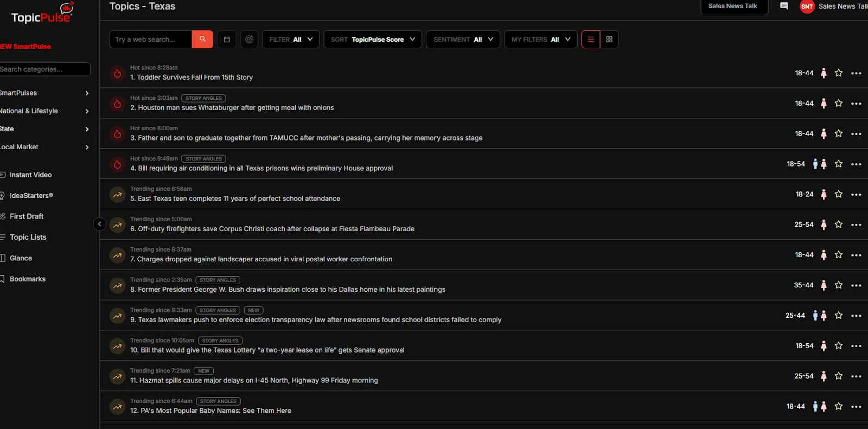Click the trending icon for East Texas teen story

point(117,195)
